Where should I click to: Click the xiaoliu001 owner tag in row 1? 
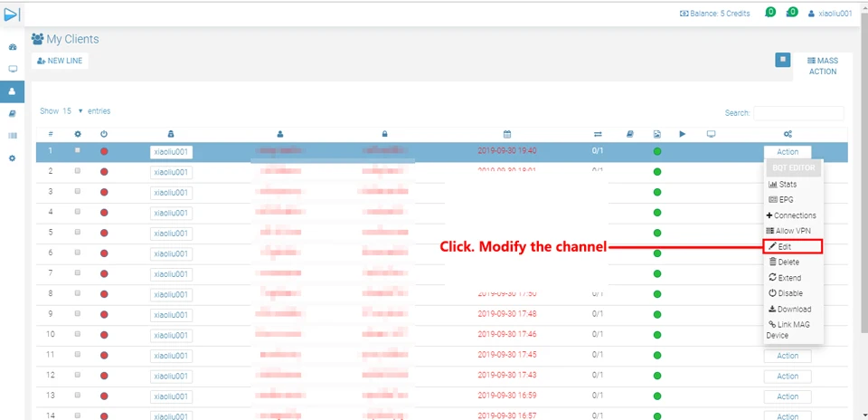coord(171,152)
